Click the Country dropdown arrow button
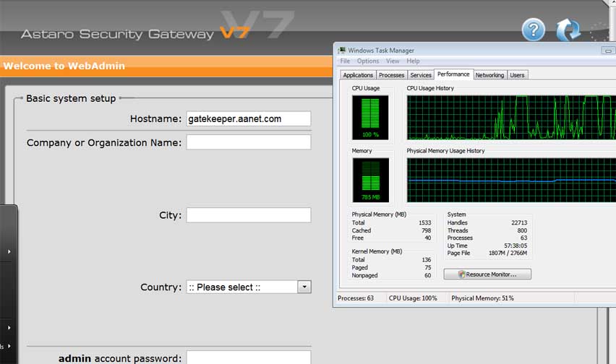616x364 pixels. point(304,287)
